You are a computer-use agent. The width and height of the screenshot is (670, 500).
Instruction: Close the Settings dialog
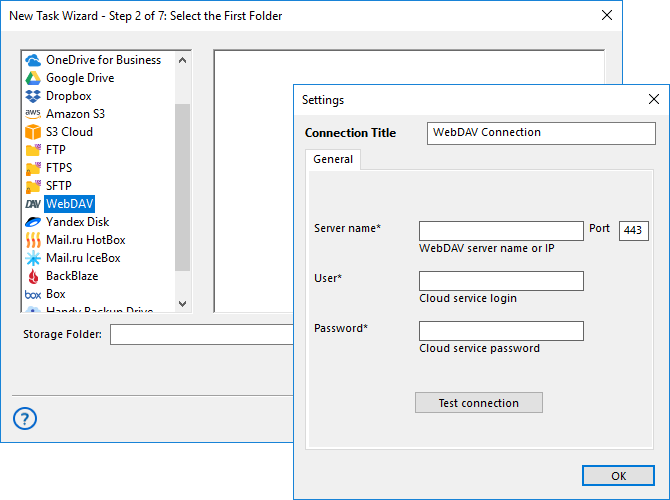653,99
